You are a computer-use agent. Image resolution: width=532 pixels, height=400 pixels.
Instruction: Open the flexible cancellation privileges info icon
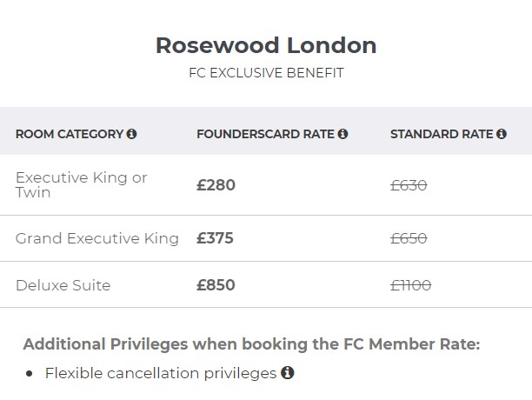pos(288,372)
